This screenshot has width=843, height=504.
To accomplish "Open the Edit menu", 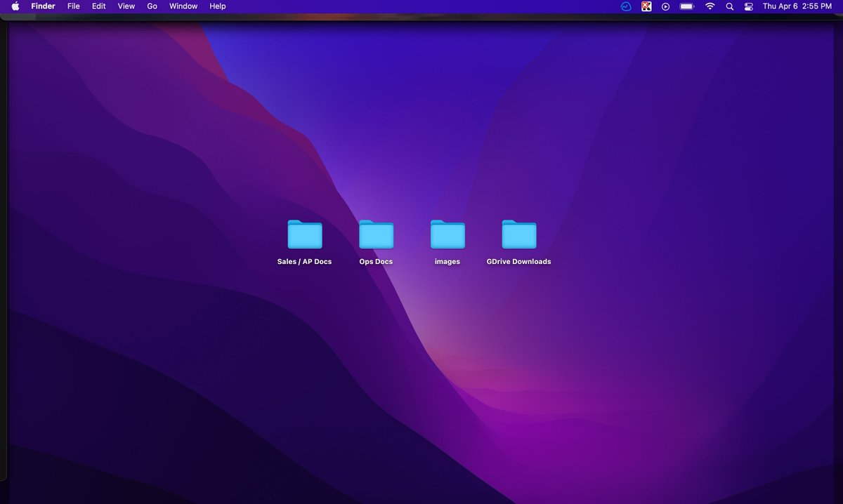I will (x=98, y=6).
